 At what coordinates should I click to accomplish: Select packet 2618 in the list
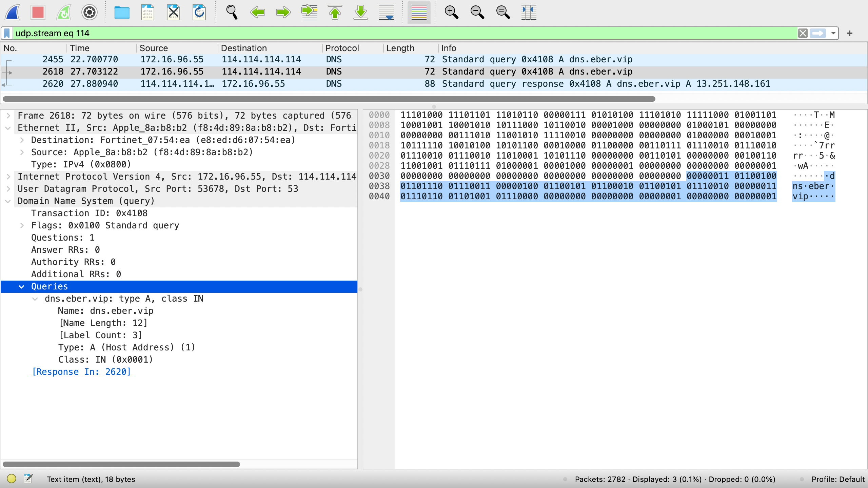pyautogui.click(x=434, y=72)
